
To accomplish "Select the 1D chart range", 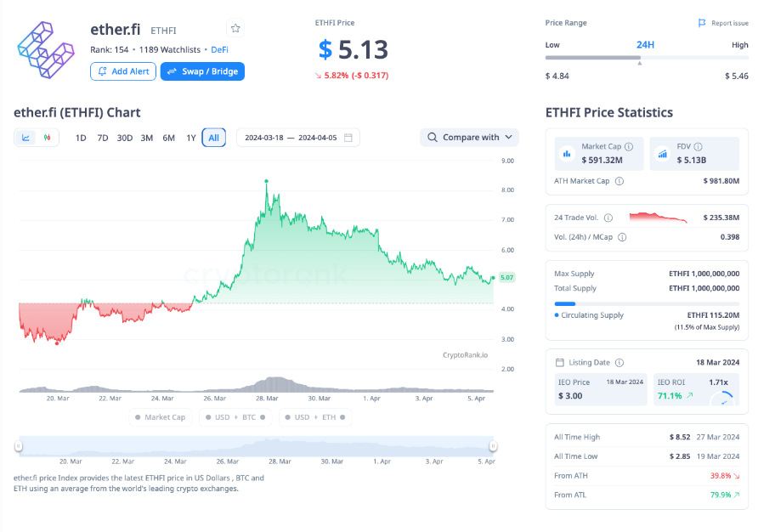I will [81, 138].
